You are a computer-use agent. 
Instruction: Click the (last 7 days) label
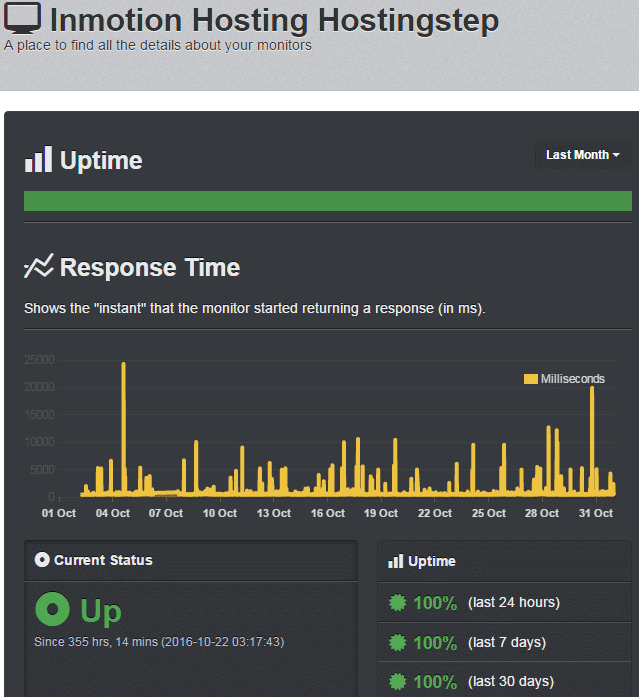507,642
